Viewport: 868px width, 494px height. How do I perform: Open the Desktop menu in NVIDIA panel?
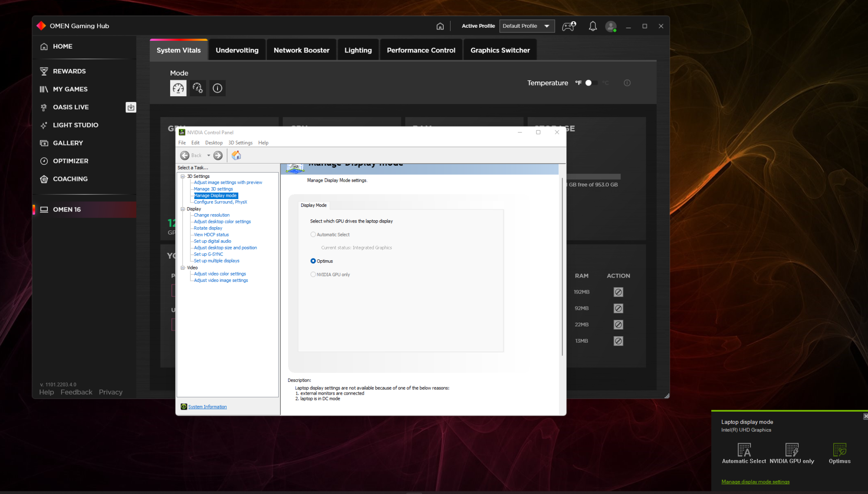(214, 143)
